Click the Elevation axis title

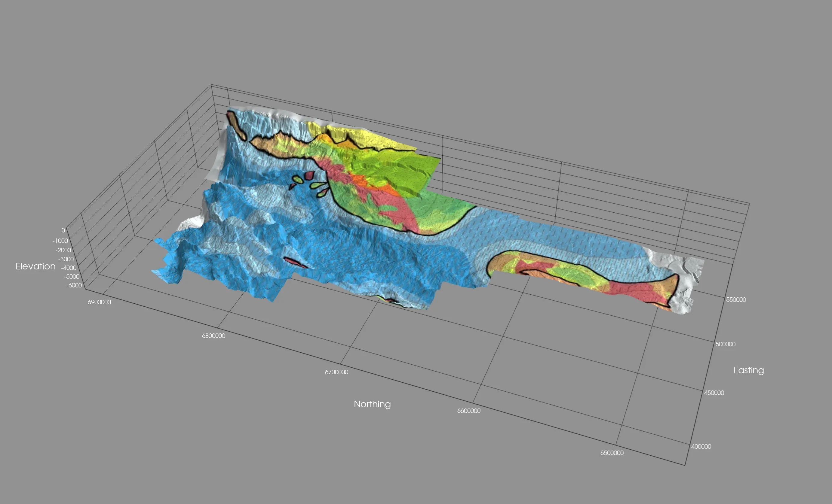(35, 266)
